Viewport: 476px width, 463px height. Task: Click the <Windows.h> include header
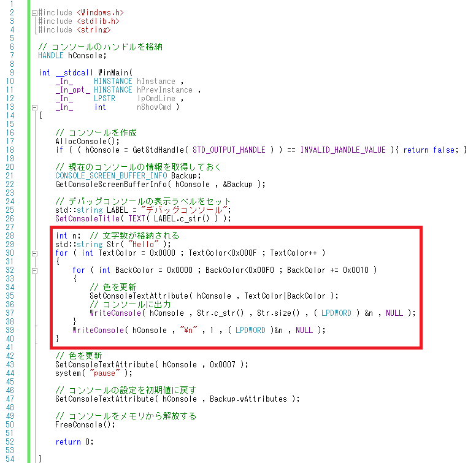(100, 13)
